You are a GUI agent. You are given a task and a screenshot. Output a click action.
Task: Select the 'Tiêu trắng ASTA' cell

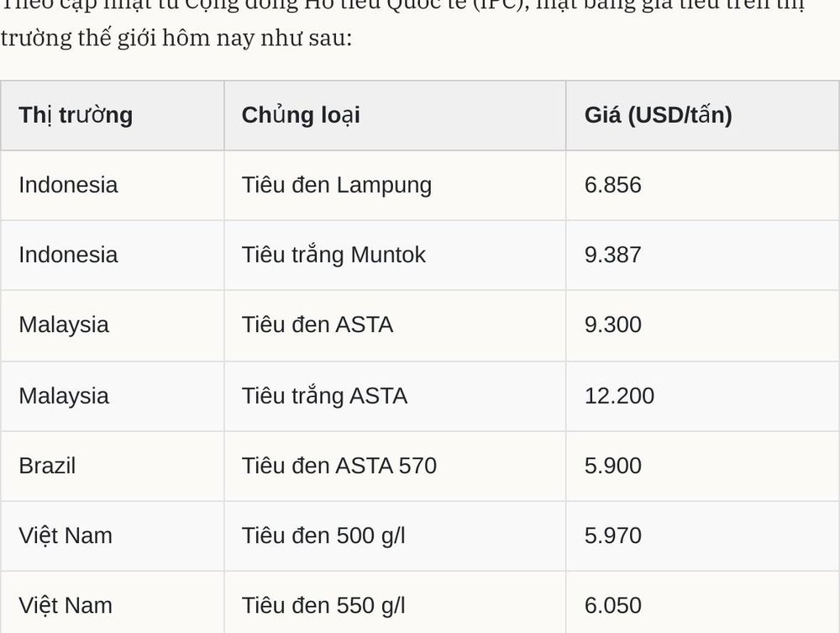pos(395,396)
